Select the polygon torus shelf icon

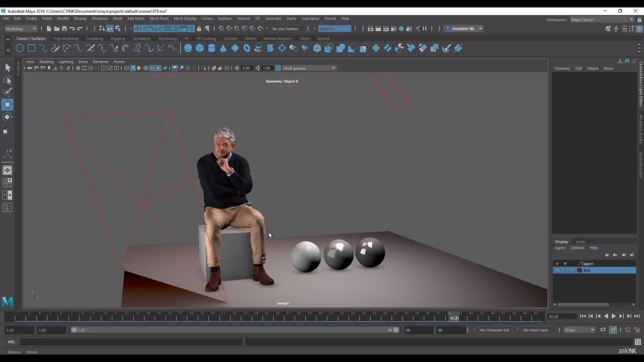247,48
